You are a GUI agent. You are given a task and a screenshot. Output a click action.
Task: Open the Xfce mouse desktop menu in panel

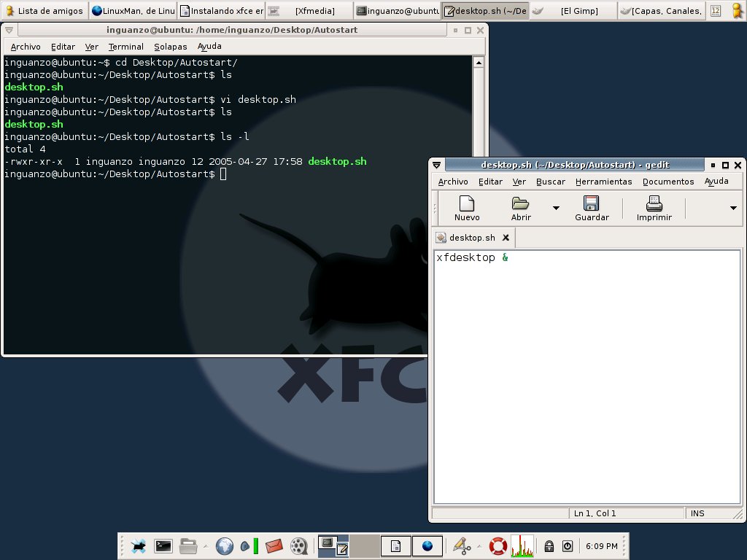139,545
